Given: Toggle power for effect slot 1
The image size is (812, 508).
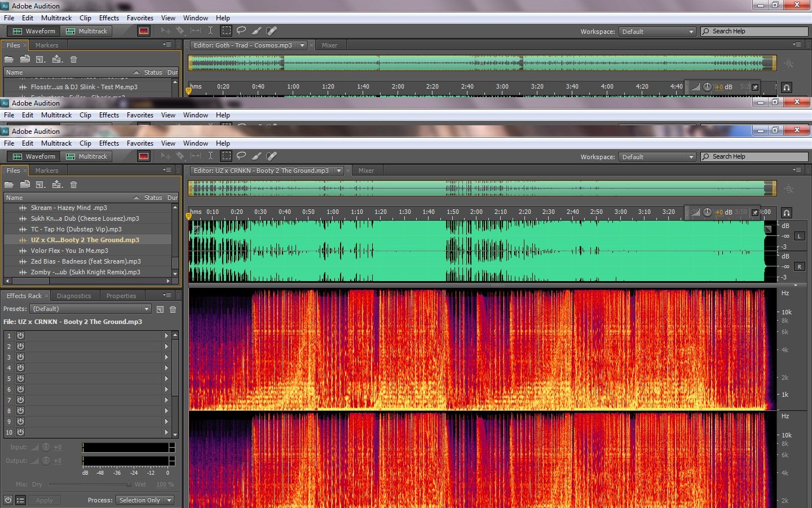Looking at the screenshot, I should (x=20, y=335).
